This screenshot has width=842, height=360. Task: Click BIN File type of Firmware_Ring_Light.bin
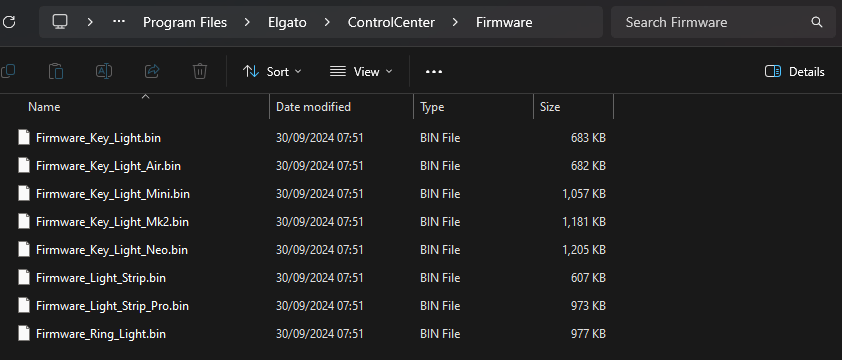tap(440, 334)
